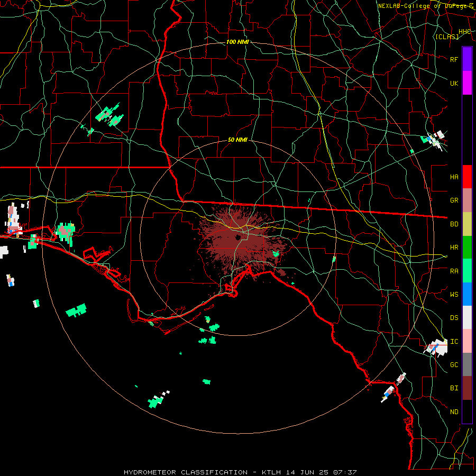The width and height of the screenshot is (476, 476).
Task: Click the blue WS legend swatch
Action: (467, 294)
